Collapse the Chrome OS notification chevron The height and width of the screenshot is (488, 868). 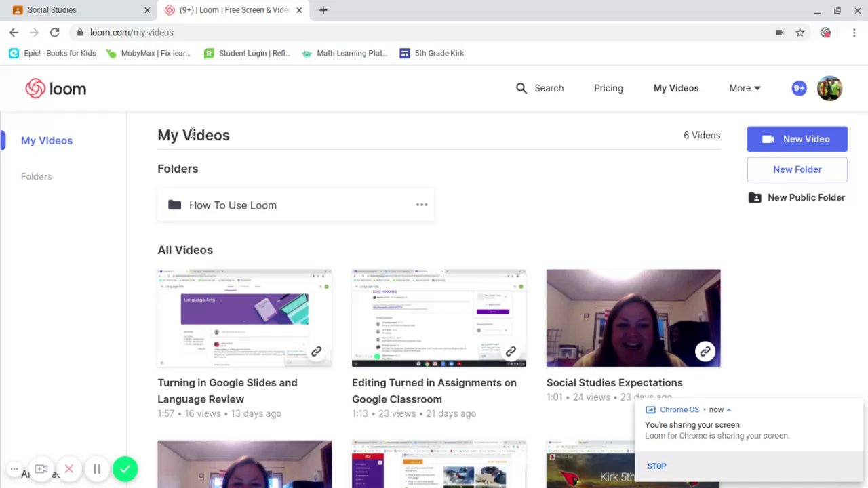pos(729,409)
